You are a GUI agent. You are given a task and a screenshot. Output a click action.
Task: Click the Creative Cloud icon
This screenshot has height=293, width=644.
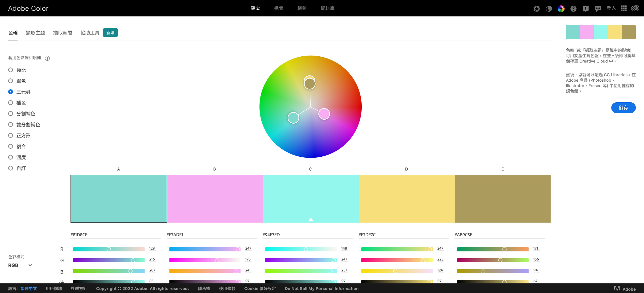coord(635,8)
